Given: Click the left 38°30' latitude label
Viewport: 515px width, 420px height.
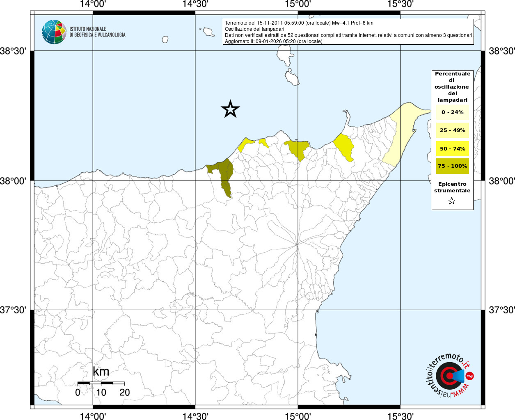Looking at the screenshot, I should [x=14, y=51].
